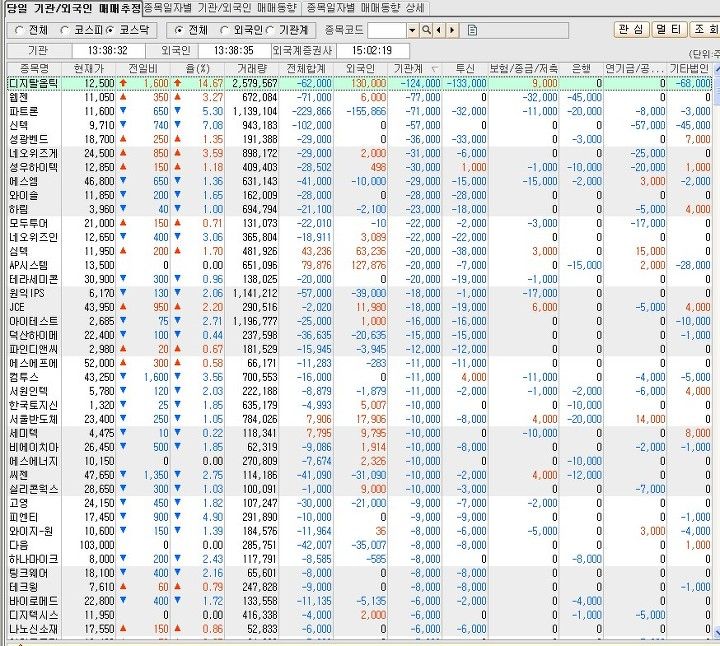Select the 코스피 market radio button
This screenshot has height=646, width=720.
tap(65, 30)
